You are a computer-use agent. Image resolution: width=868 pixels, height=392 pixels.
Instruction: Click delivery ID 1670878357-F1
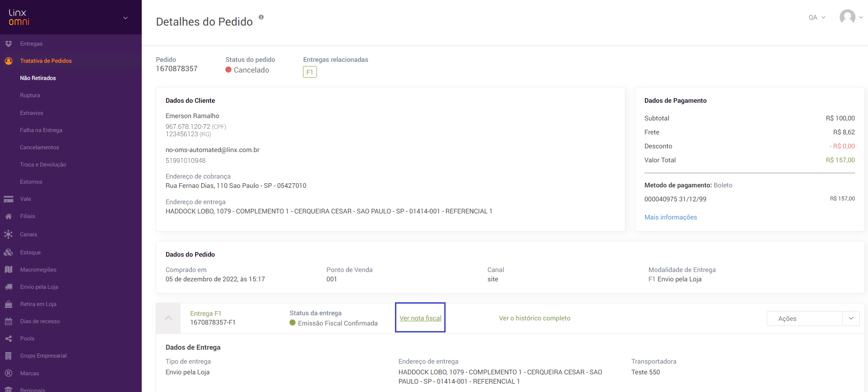coord(213,322)
